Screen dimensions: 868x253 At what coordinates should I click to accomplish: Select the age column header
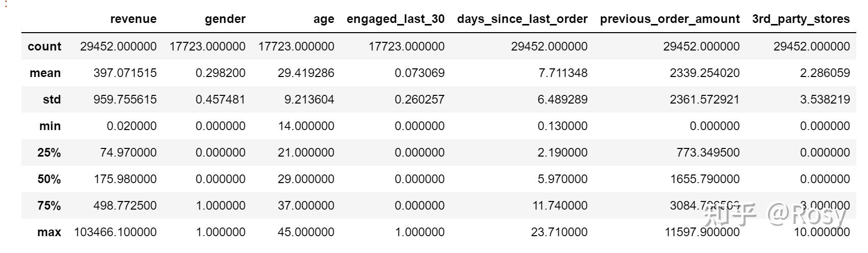tap(324, 19)
